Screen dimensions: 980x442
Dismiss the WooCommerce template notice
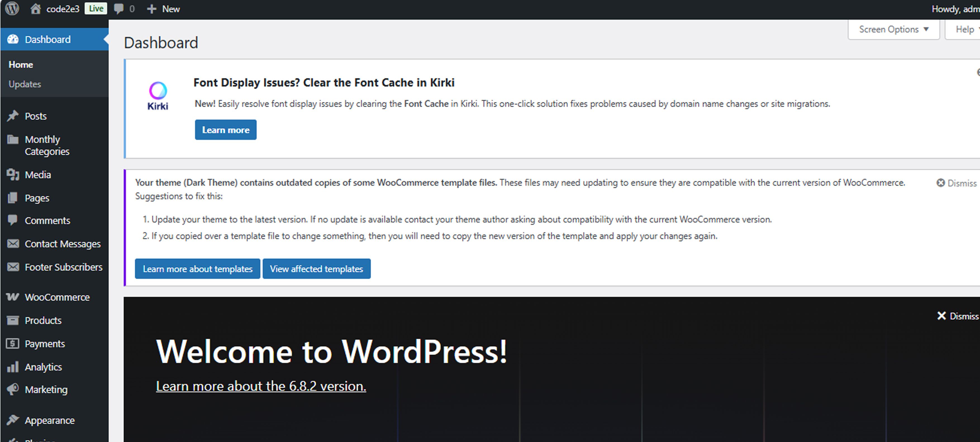957,183
